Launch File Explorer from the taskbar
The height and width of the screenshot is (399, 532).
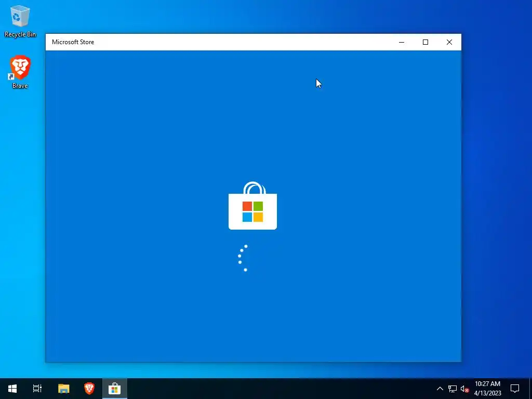tap(63, 389)
